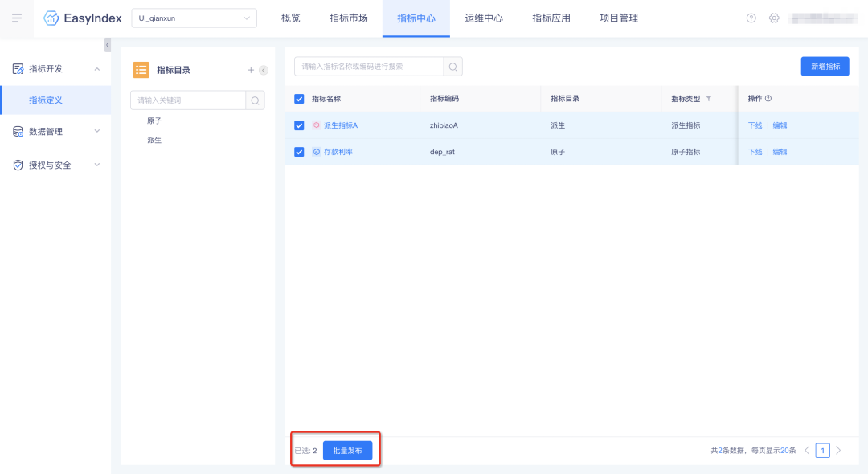Screen dimensions: 868x474
Task: Click the 授权与安全 shield icon
Action: pos(18,165)
